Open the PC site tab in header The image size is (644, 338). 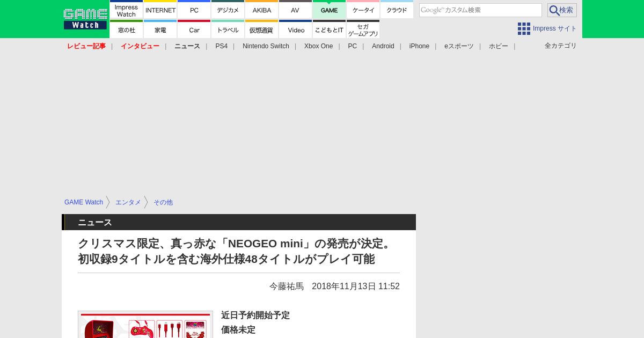(194, 10)
